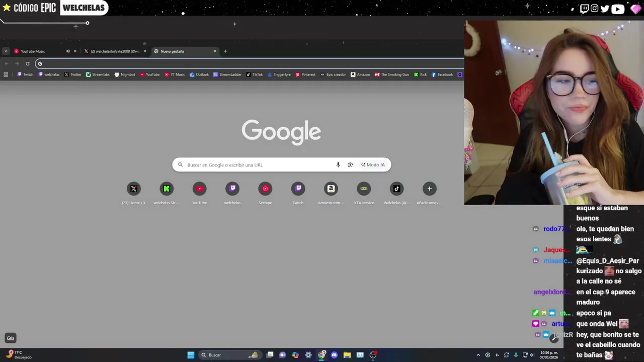Click the Modo IA button
This screenshot has width=644, height=362.
tap(373, 165)
